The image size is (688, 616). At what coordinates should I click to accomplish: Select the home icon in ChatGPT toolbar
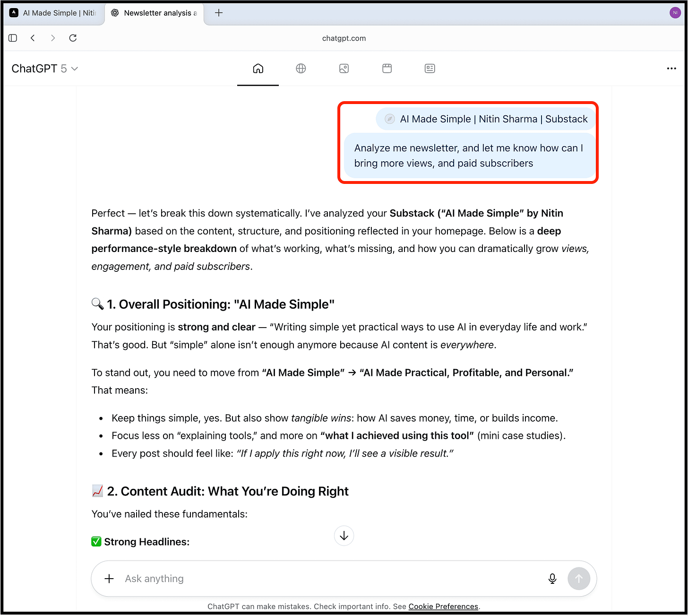click(x=258, y=69)
